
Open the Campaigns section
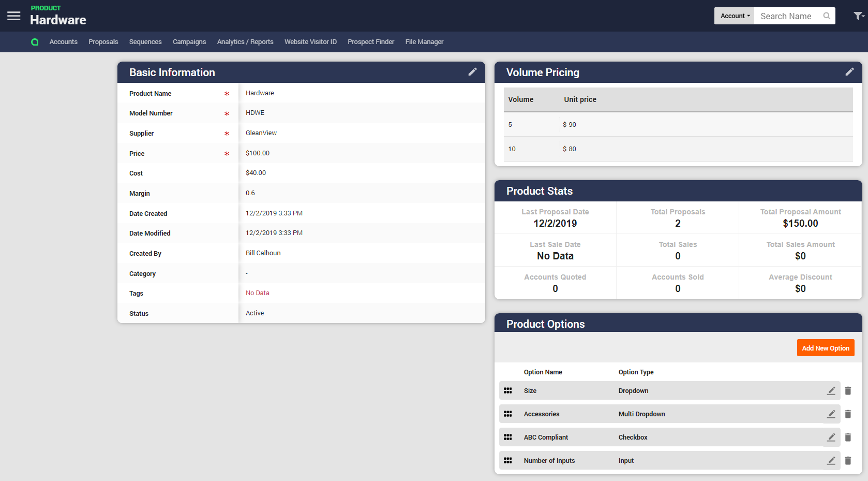(189, 41)
